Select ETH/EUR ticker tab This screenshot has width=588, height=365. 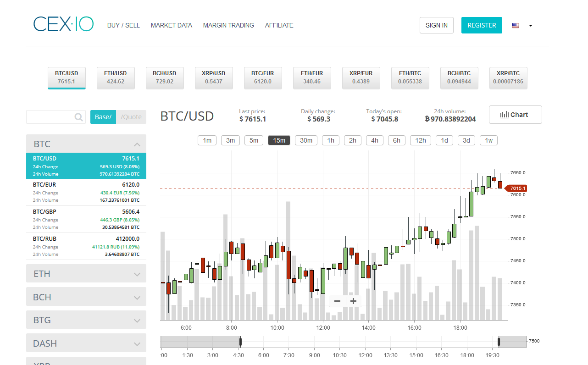point(312,77)
